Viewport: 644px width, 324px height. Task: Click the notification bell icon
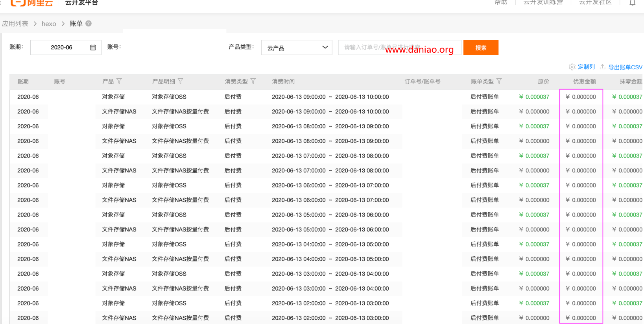(633, 3)
